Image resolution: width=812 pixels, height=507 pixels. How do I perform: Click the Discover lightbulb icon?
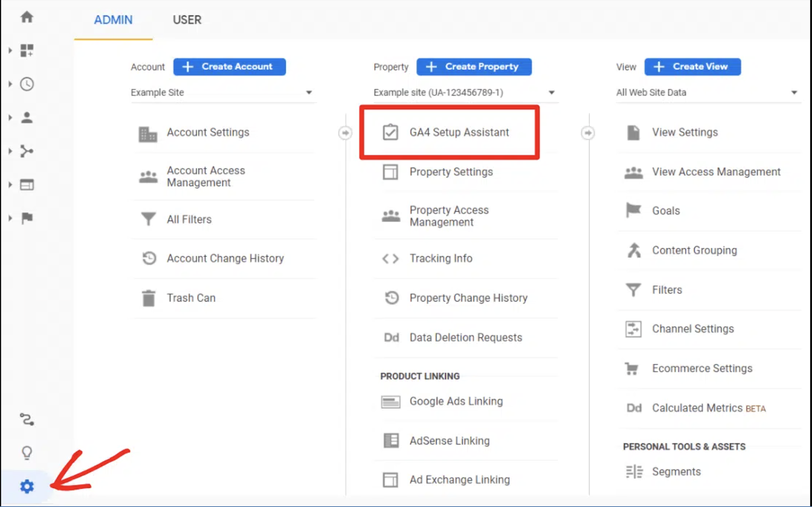point(27,453)
